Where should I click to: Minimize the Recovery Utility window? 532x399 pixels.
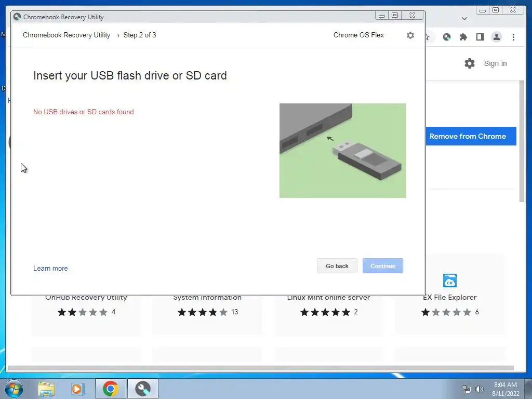click(x=382, y=15)
